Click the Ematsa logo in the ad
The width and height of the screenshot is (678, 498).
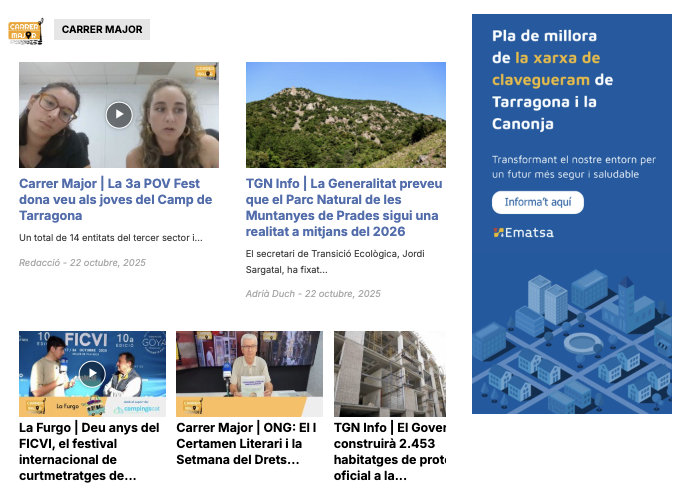pos(523,233)
